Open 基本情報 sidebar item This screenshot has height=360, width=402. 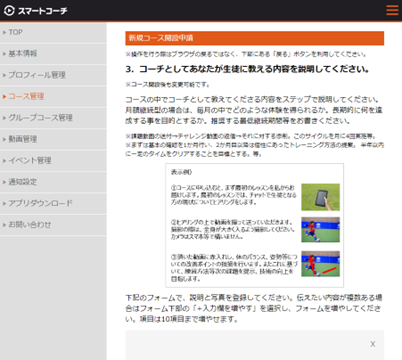click(53, 53)
